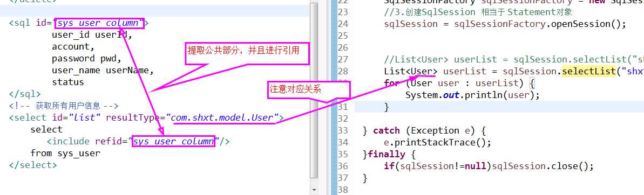
Task: Click the 'e.printStackTrace();' line
Action: 438,143
